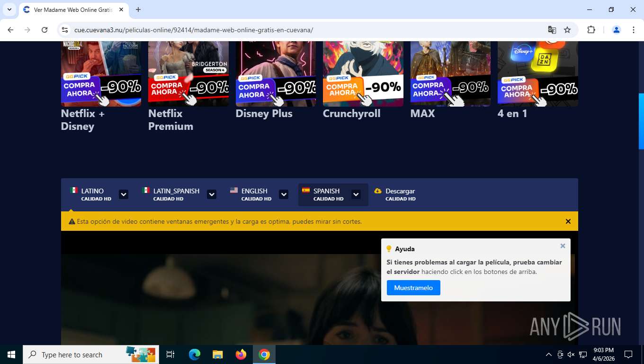Screen dimensions: 644x364
Task: Launch Microsoft Edge from the taskbar
Action: pyautogui.click(x=194, y=355)
